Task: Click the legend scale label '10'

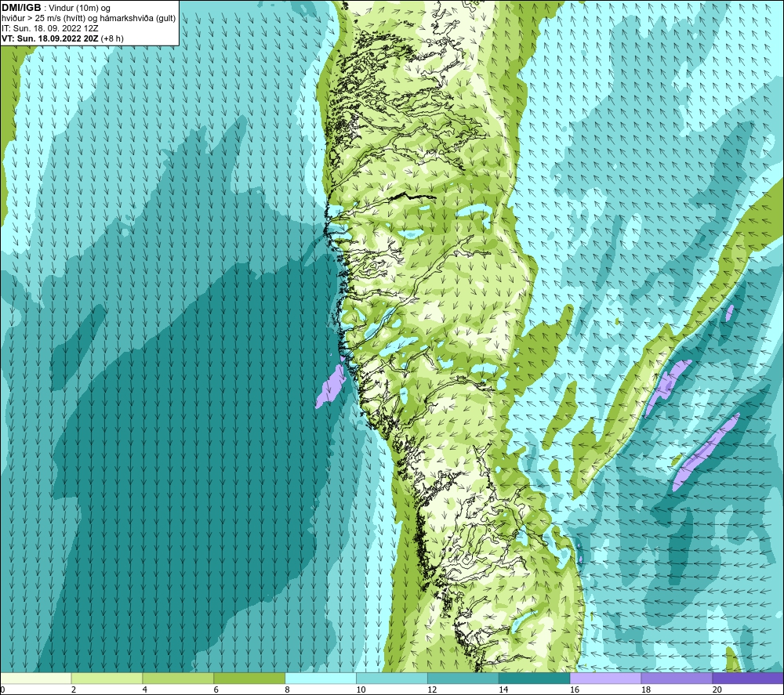Action: pyautogui.click(x=361, y=690)
